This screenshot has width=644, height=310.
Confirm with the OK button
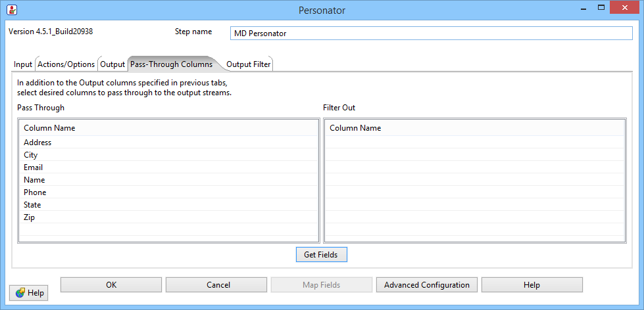(111, 285)
